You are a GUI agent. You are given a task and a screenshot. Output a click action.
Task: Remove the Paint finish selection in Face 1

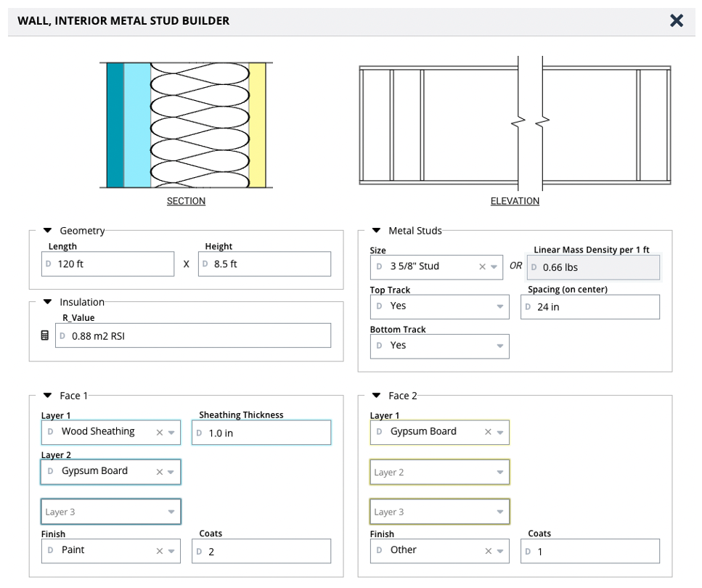point(160,551)
